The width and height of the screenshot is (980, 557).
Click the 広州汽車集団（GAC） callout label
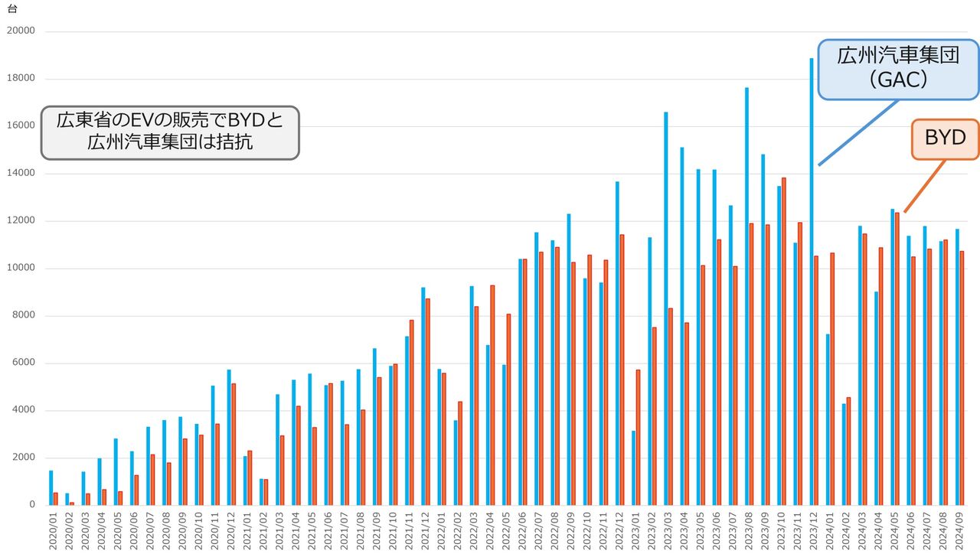click(898, 70)
